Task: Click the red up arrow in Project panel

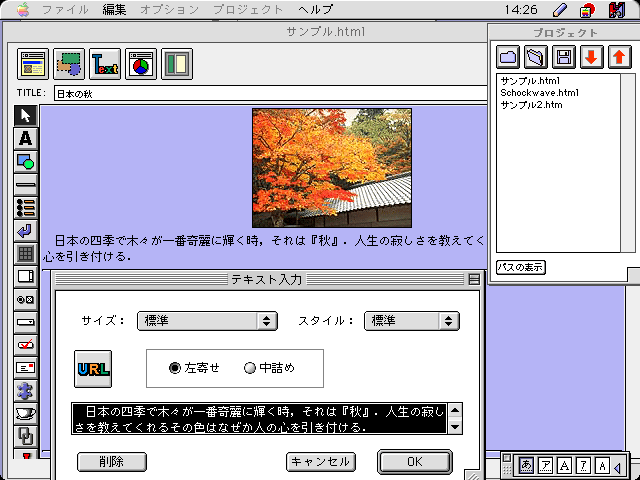Action: coord(620,57)
